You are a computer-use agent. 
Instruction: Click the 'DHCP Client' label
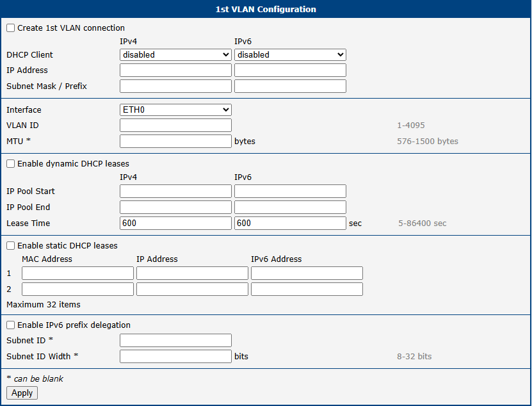[x=30, y=54]
